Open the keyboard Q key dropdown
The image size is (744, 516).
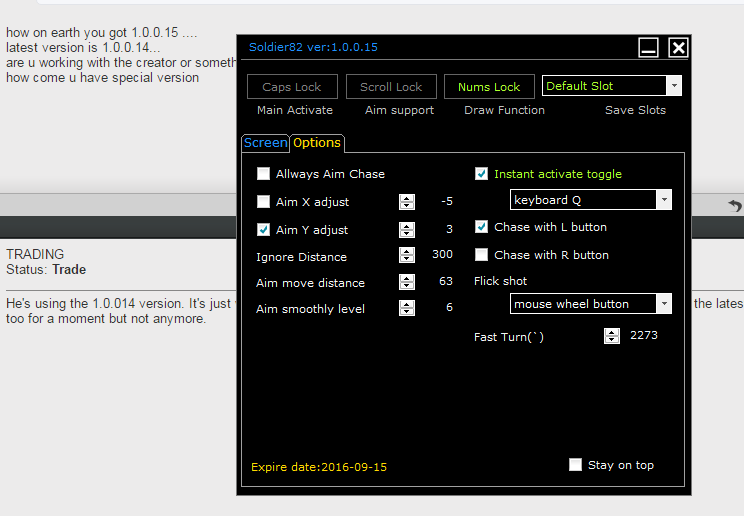pos(591,200)
